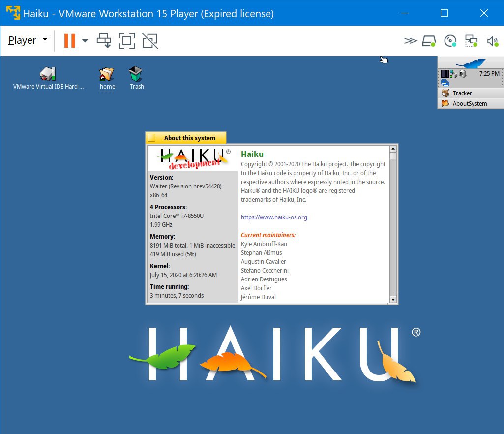Open the Deskbar blue feather leaf menu
The height and width of the screenshot is (434, 504).
pyautogui.click(x=471, y=62)
